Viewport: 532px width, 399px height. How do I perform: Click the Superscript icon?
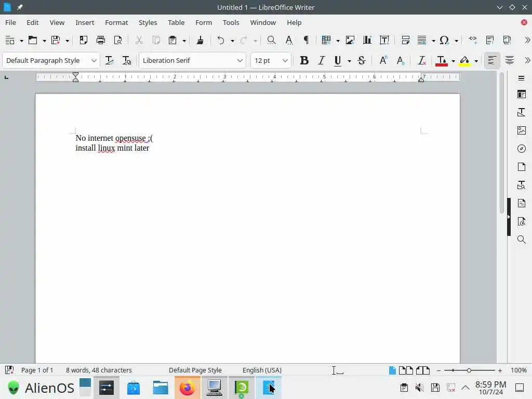click(383, 61)
